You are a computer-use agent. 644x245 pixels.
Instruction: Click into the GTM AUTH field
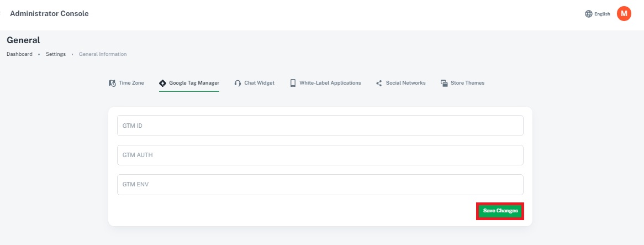click(x=320, y=155)
